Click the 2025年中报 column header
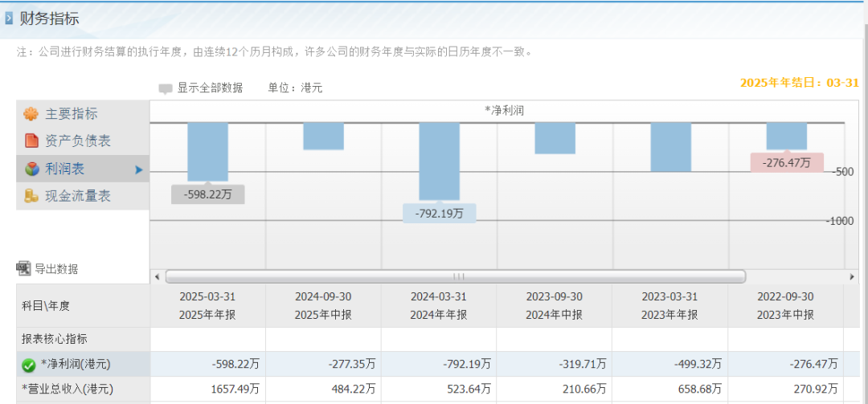 click(323, 305)
